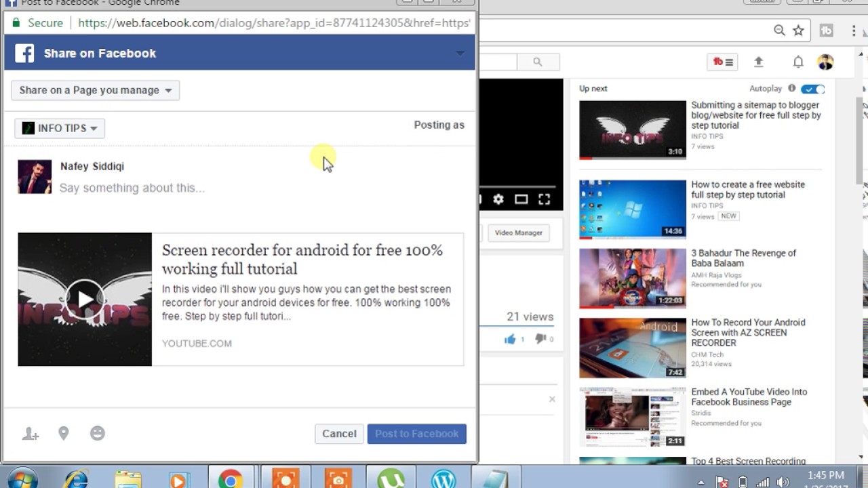
Task: Open 'How to create a free website' title
Action: pyautogui.click(x=748, y=190)
